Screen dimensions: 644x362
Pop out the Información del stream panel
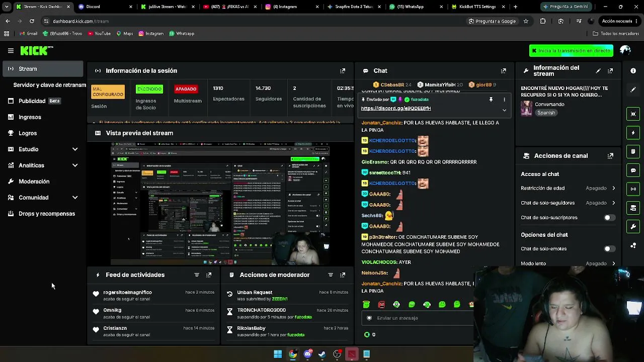pos(610,71)
